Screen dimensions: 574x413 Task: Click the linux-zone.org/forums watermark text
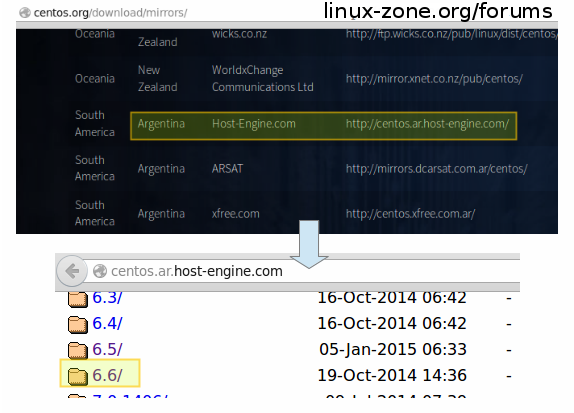pos(438,11)
